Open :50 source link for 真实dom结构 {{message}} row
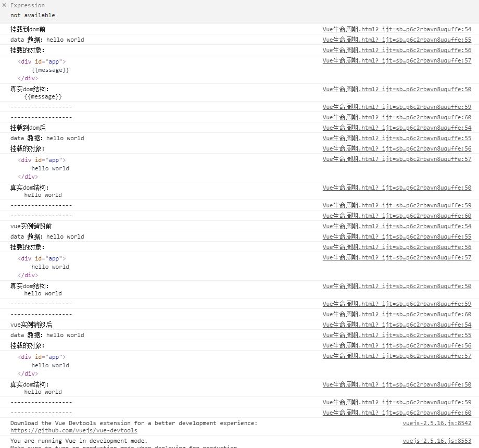 click(397, 89)
